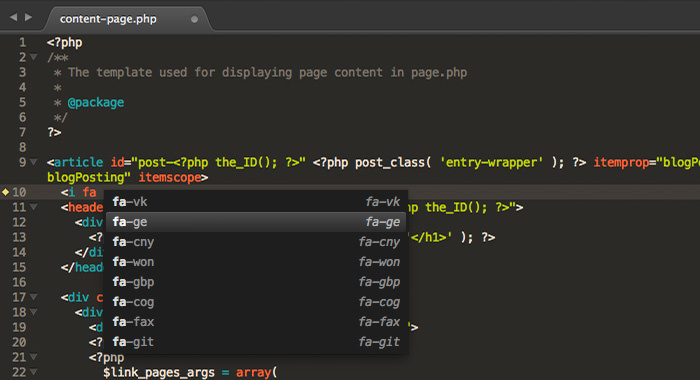Viewport: 700px width, 380px height.
Task: Pick fa-cny autocomplete entry
Action: tap(256, 242)
